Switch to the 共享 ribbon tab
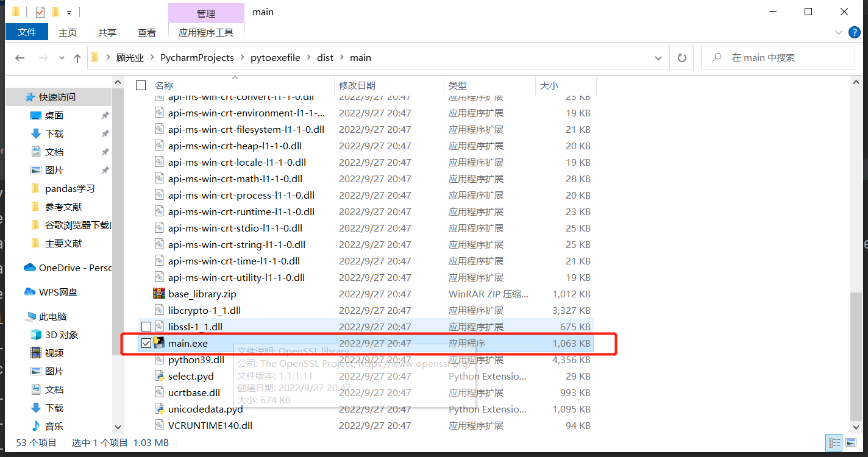 pos(107,32)
